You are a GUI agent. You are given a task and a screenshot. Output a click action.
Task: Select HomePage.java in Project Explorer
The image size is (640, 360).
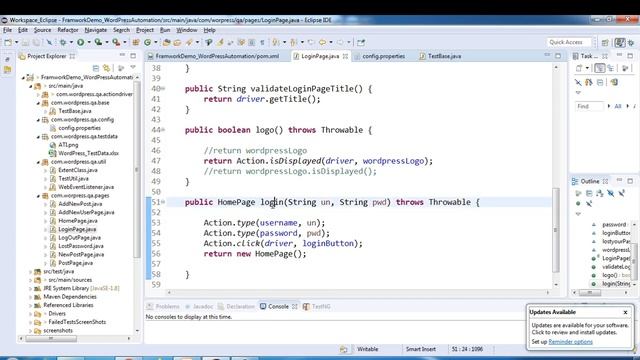click(x=78, y=221)
